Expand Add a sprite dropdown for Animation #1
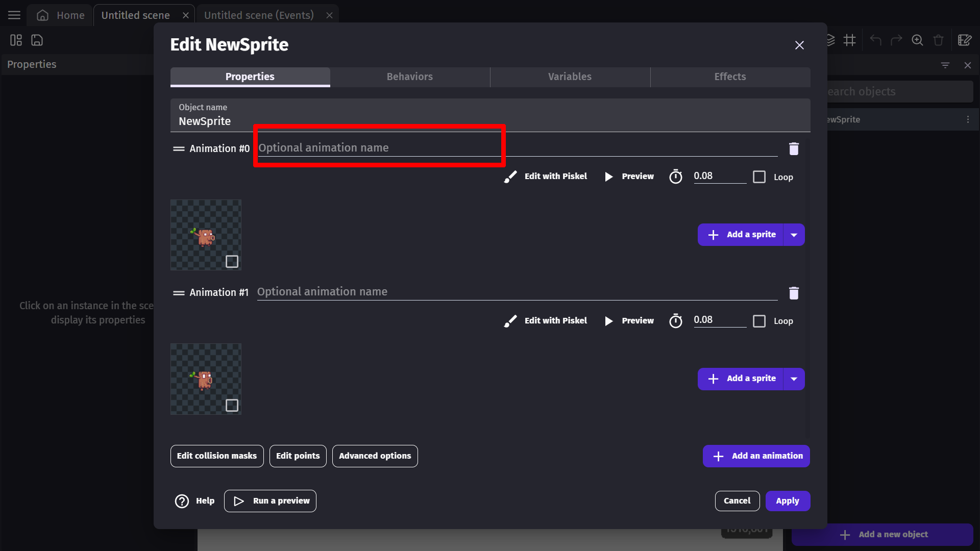Viewport: 980px width, 551px height. (x=794, y=379)
